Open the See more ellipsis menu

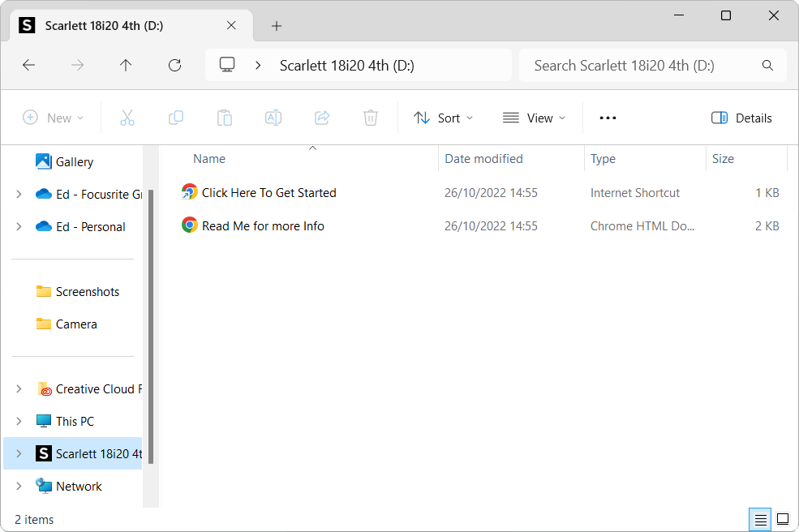tap(608, 118)
